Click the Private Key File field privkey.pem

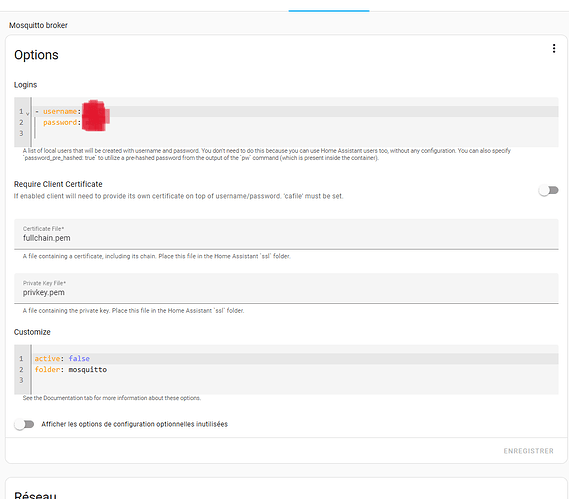click(x=286, y=289)
